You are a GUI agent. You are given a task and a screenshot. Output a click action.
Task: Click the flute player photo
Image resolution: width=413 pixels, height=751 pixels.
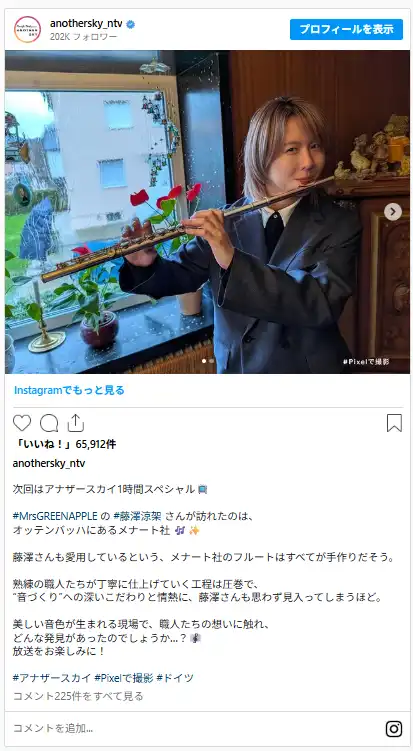coord(207,212)
